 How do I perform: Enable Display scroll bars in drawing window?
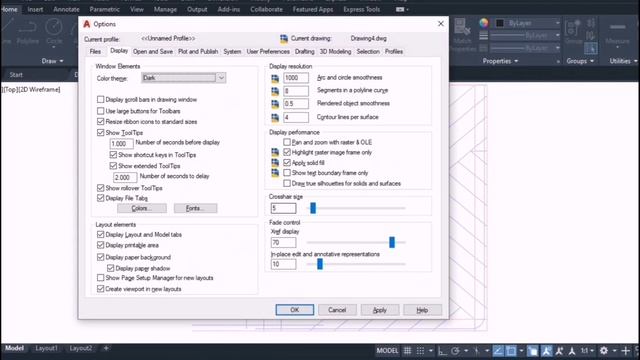tap(100, 99)
